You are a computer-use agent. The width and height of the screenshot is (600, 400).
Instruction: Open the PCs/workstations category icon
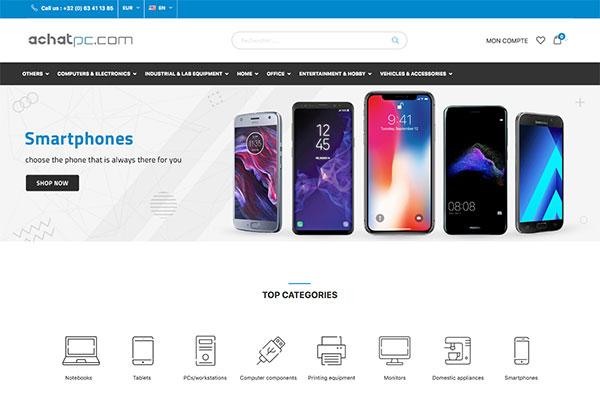[205, 350]
